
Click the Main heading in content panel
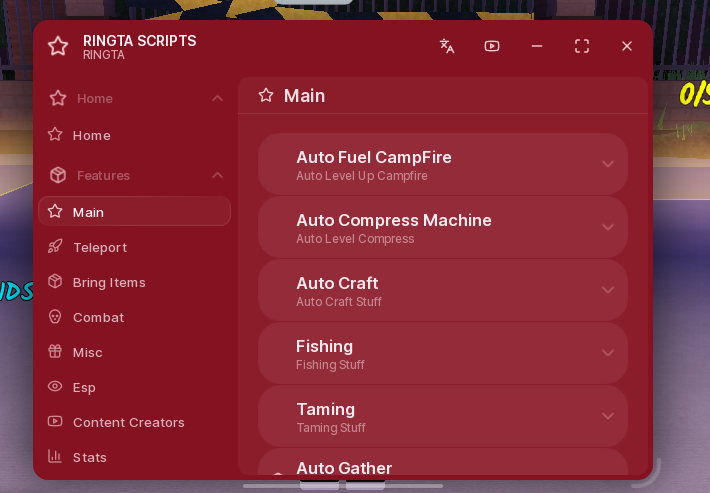304,96
